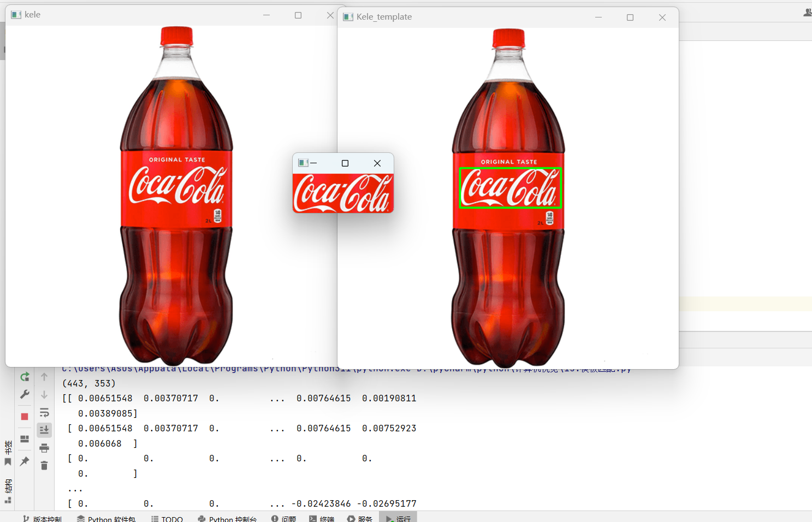Click the kele window title icon

pos(16,15)
